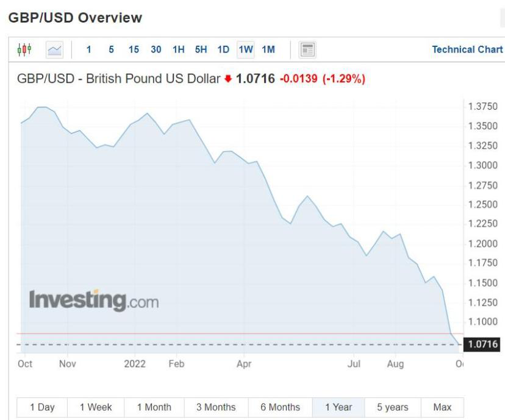Select the 1W interval button
Screen dimensions: 505x420
coord(246,50)
